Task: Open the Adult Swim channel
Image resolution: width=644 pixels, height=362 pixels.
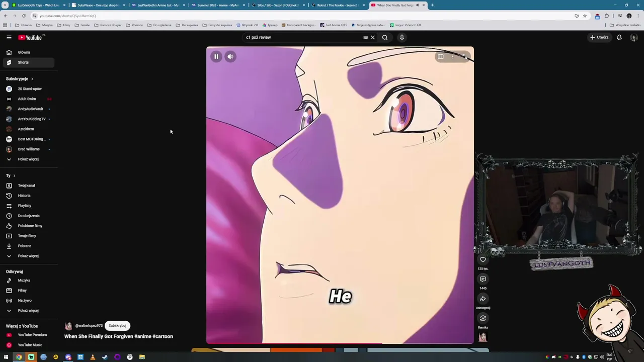Action: tap(28, 99)
